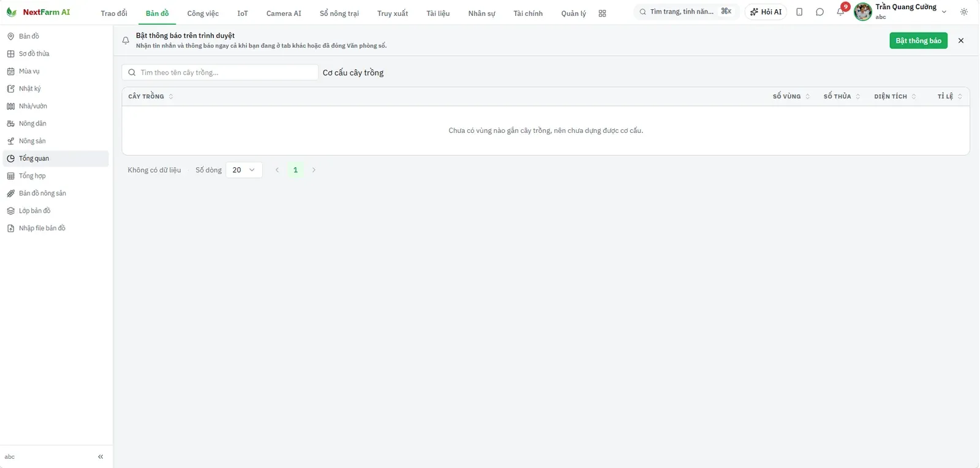The height and width of the screenshot is (468, 980).
Task: Sort by DIỆN TÍCH column
Action: pyautogui.click(x=895, y=97)
